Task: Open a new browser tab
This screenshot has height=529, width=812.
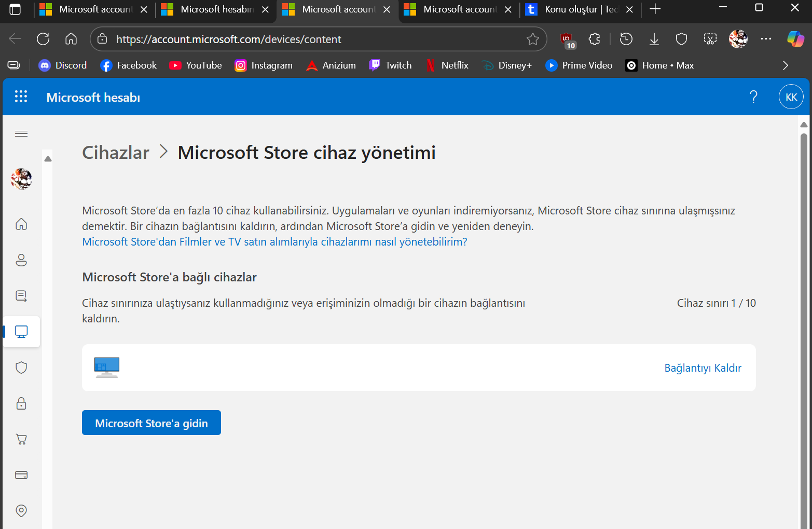Action: click(x=655, y=9)
